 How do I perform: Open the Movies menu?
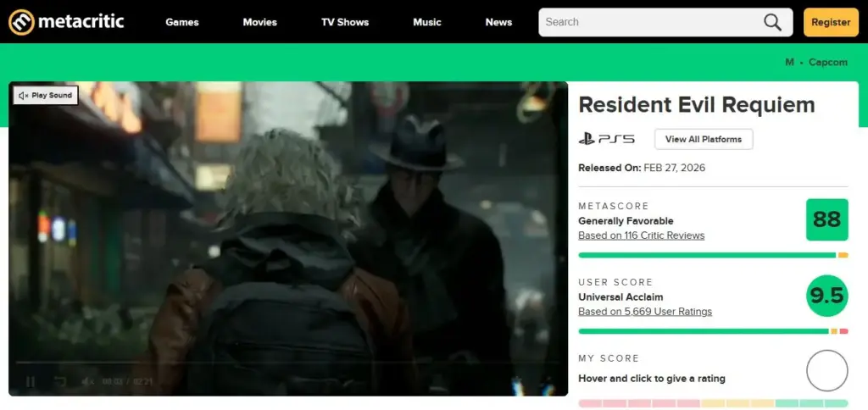pyautogui.click(x=259, y=22)
